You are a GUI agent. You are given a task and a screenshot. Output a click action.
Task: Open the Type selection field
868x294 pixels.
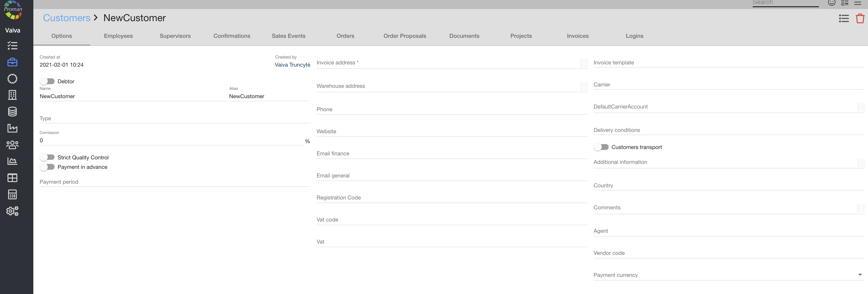tap(175, 119)
